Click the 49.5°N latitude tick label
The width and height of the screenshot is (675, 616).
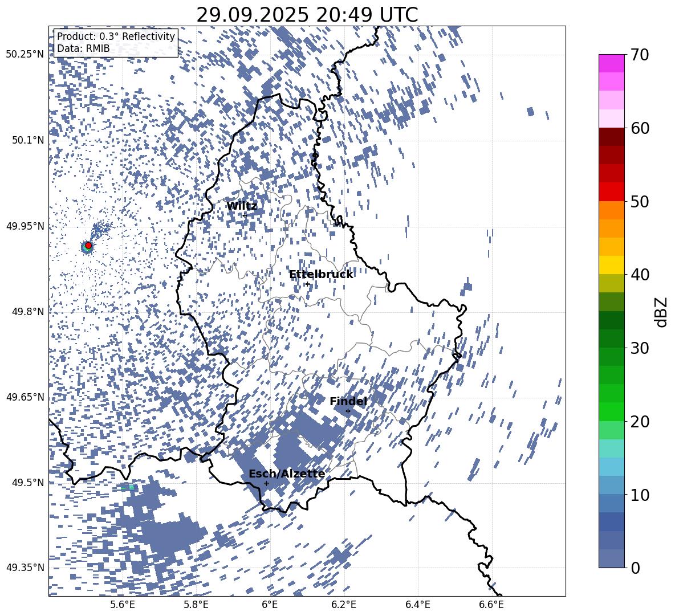[x=28, y=482]
